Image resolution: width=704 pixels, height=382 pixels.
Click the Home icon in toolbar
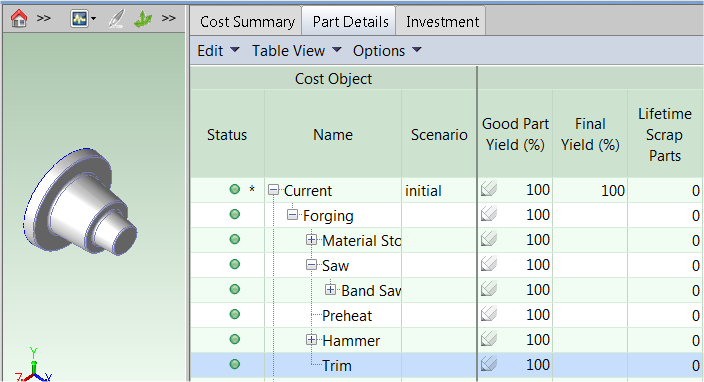(19, 18)
